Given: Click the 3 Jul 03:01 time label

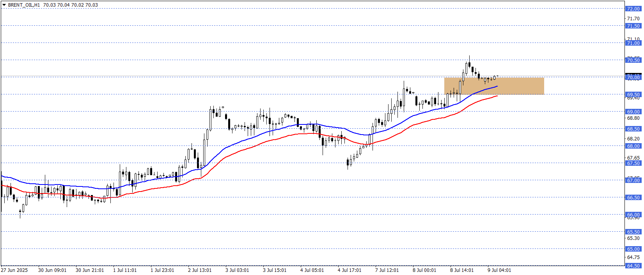Looking at the screenshot, I should point(237,270).
